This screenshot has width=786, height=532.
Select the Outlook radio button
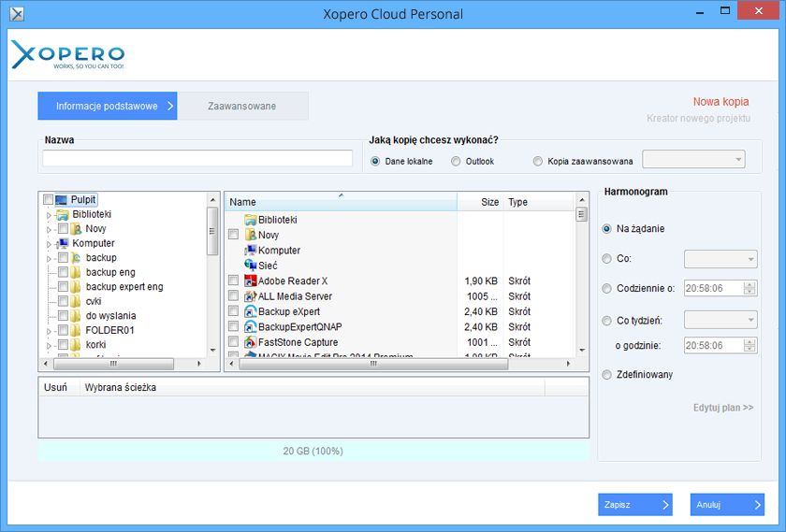pyautogui.click(x=456, y=162)
